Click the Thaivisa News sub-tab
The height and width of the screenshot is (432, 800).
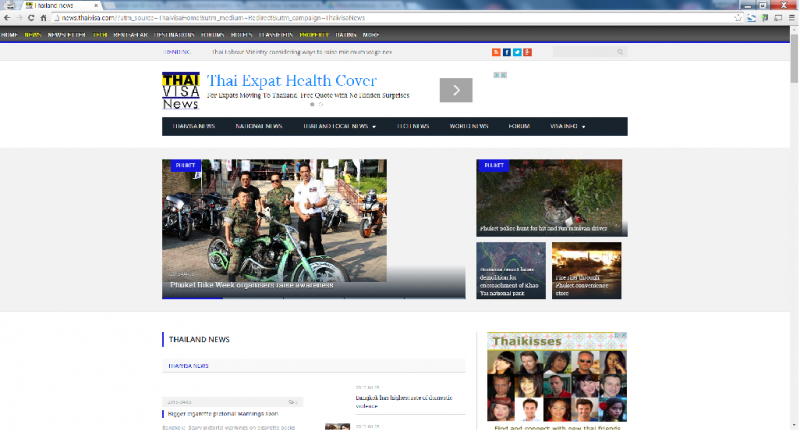(188, 366)
